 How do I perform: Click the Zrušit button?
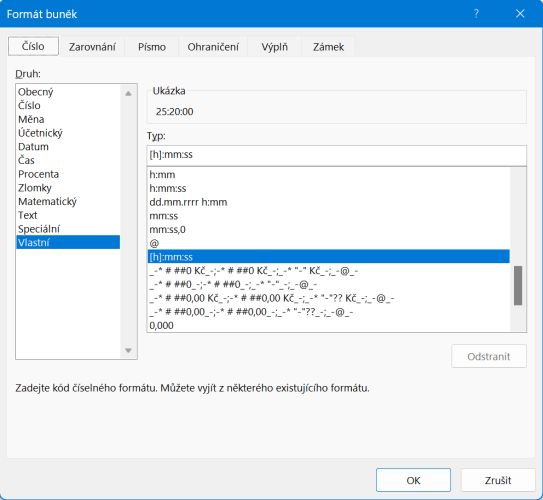pyautogui.click(x=498, y=480)
